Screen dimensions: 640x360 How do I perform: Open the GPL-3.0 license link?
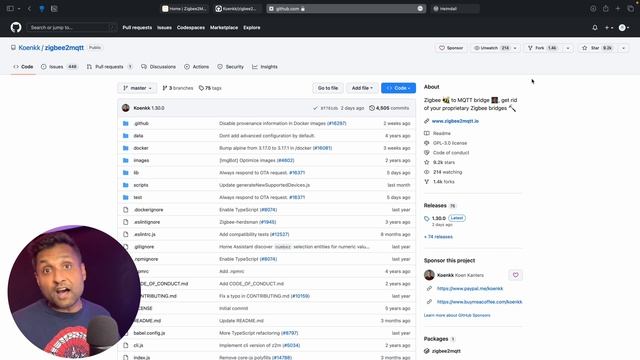(450, 143)
